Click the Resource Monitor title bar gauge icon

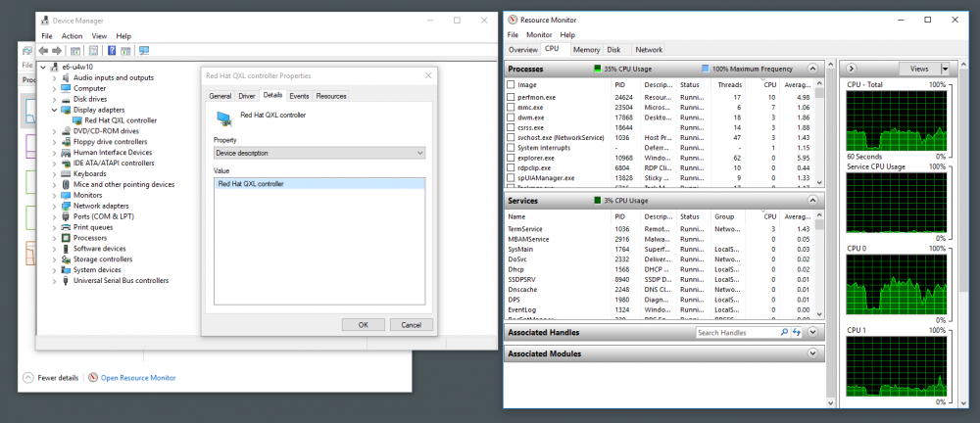click(x=513, y=20)
